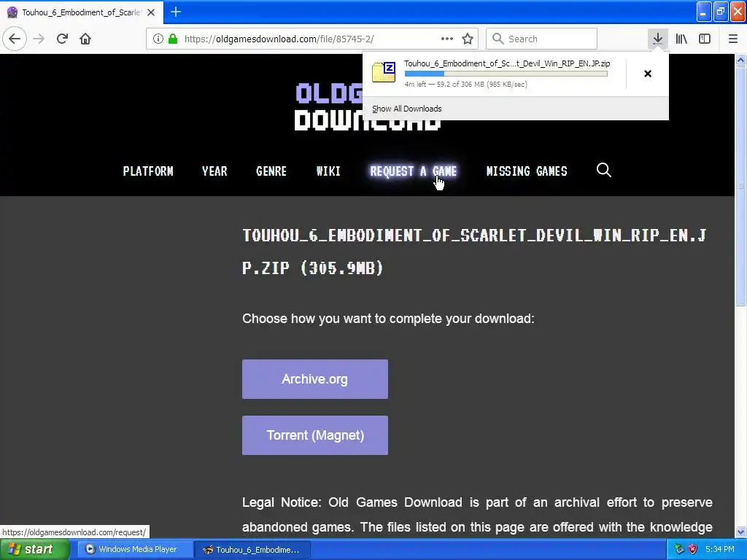
Task: Close the Touhou_6_Embodiment browser tab
Action: [x=151, y=12]
